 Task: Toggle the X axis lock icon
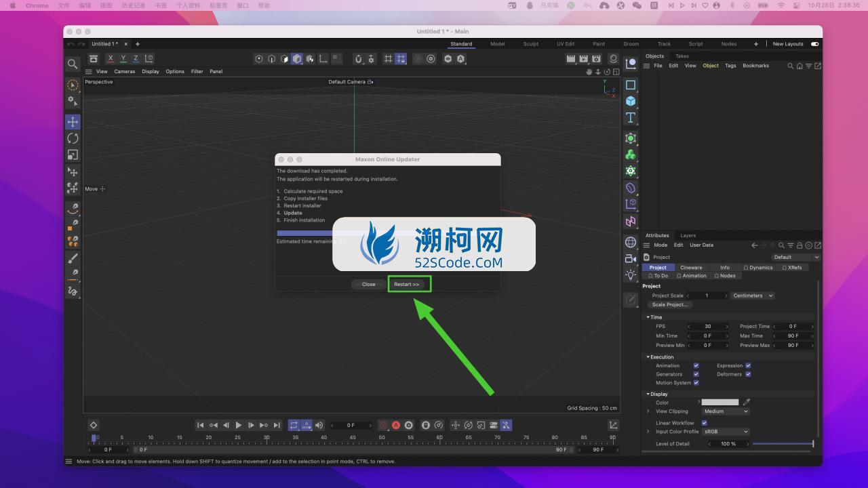coord(111,59)
